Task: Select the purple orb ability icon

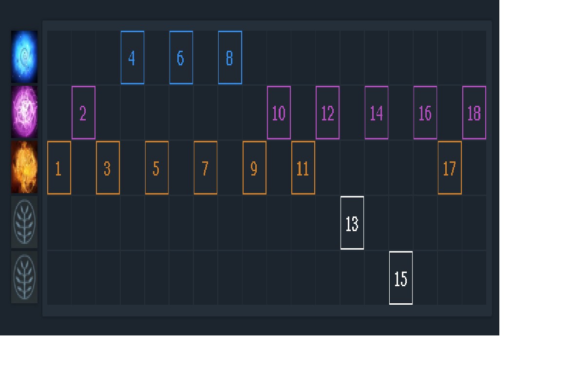Action: pos(24,112)
